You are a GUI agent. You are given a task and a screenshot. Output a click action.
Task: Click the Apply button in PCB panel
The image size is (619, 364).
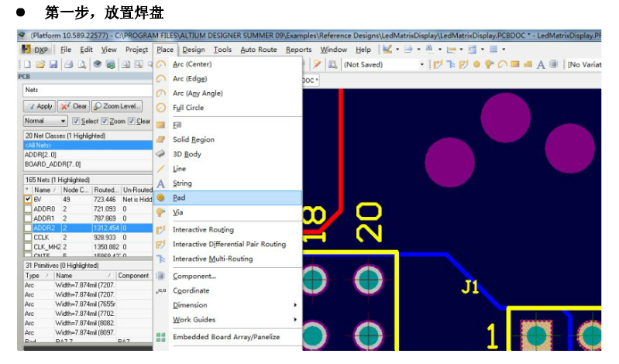point(40,106)
